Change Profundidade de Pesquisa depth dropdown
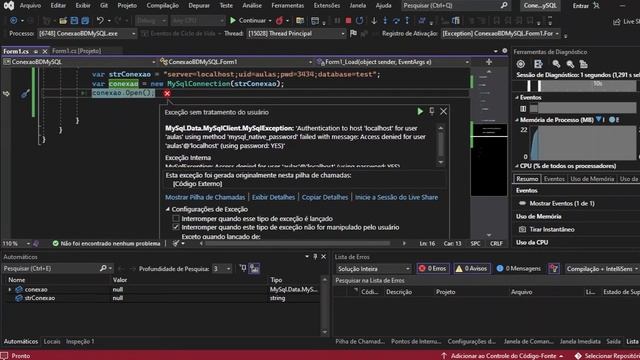This screenshot has height=360, width=640. pos(222,268)
